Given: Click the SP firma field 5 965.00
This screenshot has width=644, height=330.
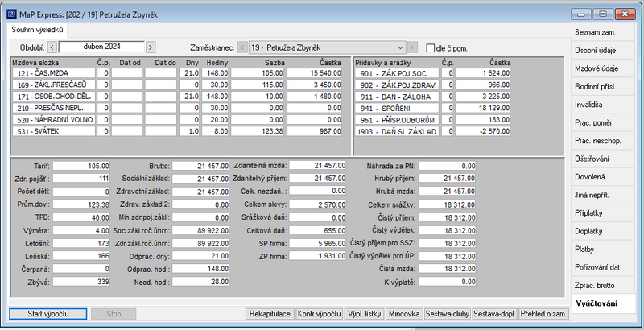Looking at the screenshot, I should (x=317, y=243).
